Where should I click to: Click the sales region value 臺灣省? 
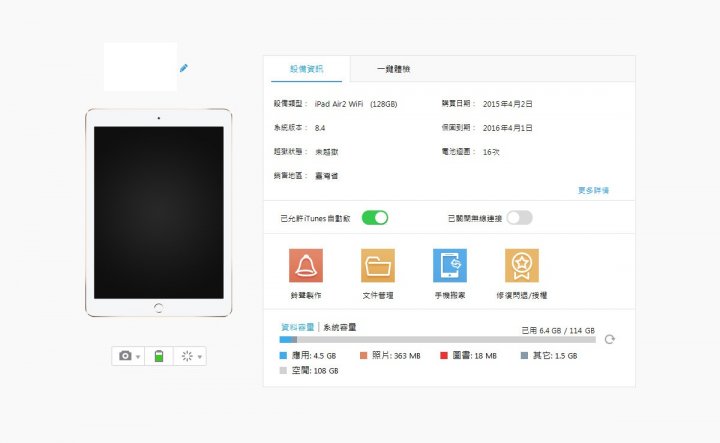pos(326,176)
